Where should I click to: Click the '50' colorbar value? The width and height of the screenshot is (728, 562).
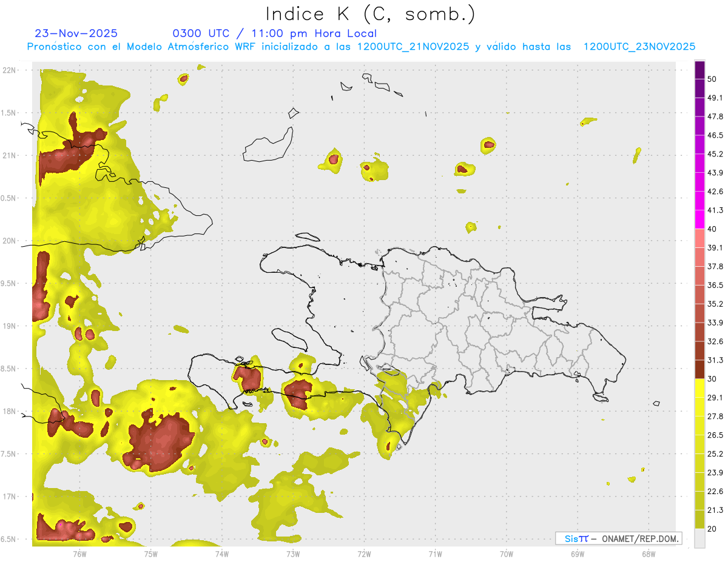712,79
